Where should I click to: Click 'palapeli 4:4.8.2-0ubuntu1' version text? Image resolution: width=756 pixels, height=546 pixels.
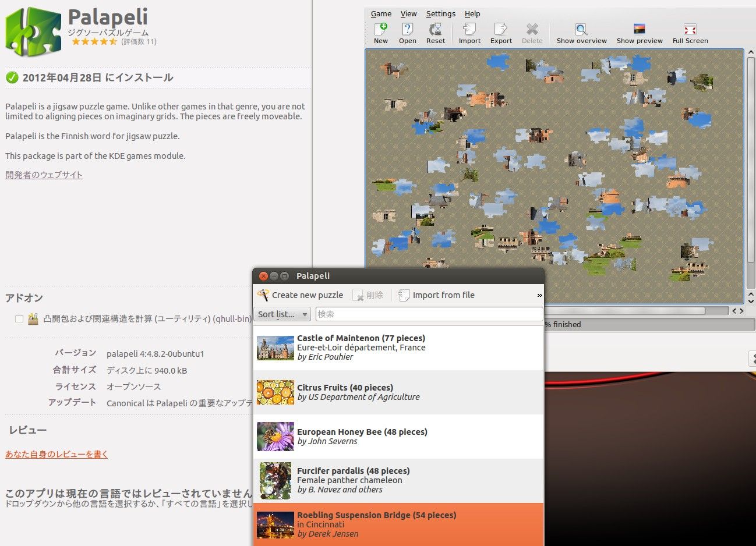155,354
